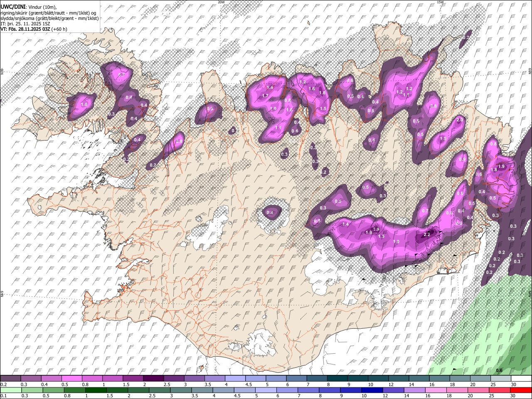Click the bright pink swatch above "0.5" in upper legend
Image resolution: width=532 pixels, height=399 pixels.
click(x=71, y=379)
